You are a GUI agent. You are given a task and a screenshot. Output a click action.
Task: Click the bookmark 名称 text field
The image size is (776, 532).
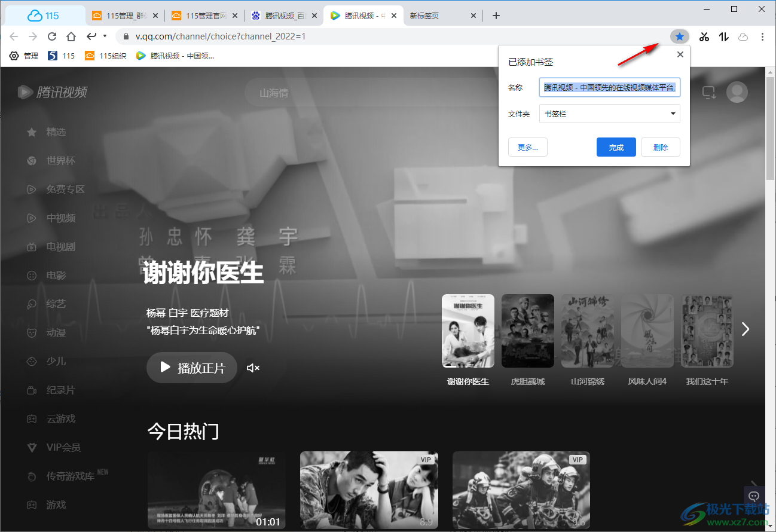pos(609,87)
